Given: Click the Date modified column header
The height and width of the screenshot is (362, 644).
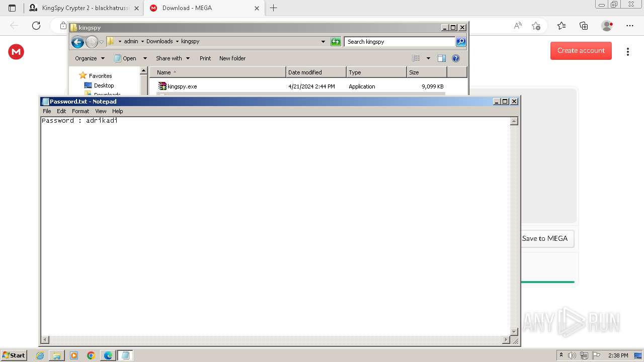Looking at the screenshot, I should [x=316, y=72].
